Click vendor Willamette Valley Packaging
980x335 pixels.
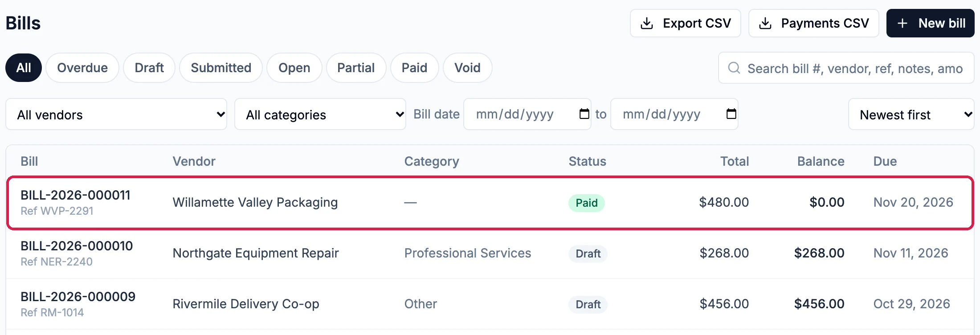(255, 203)
